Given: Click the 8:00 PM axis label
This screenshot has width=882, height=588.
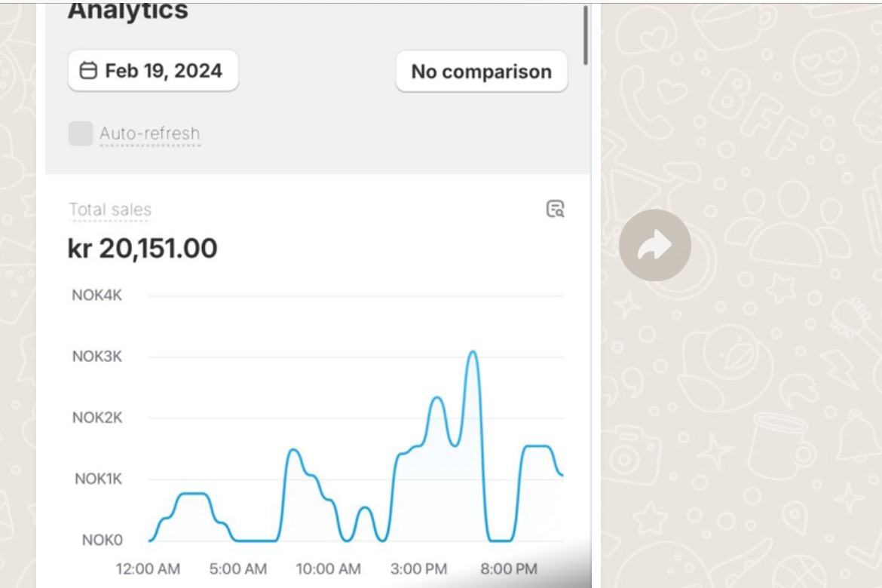Looking at the screenshot, I should pos(509,569).
